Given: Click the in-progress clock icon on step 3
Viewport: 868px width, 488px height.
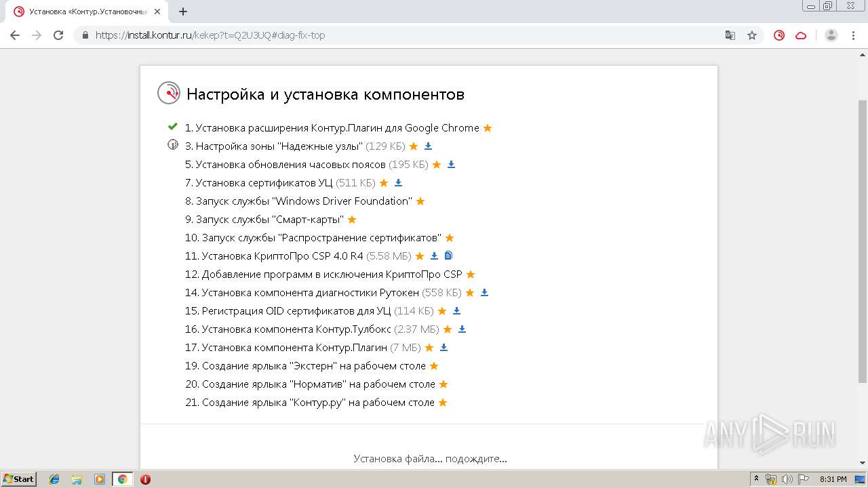Looking at the screenshot, I should coord(173,144).
